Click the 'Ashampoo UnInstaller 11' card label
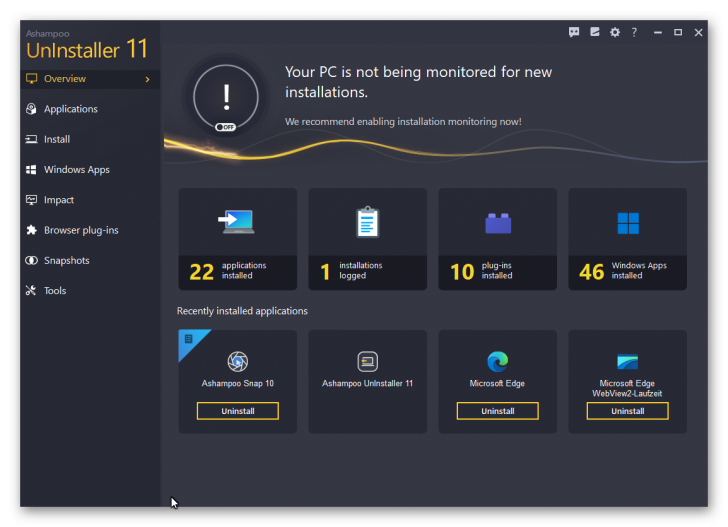The width and height of the screenshot is (728, 527). point(367,384)
